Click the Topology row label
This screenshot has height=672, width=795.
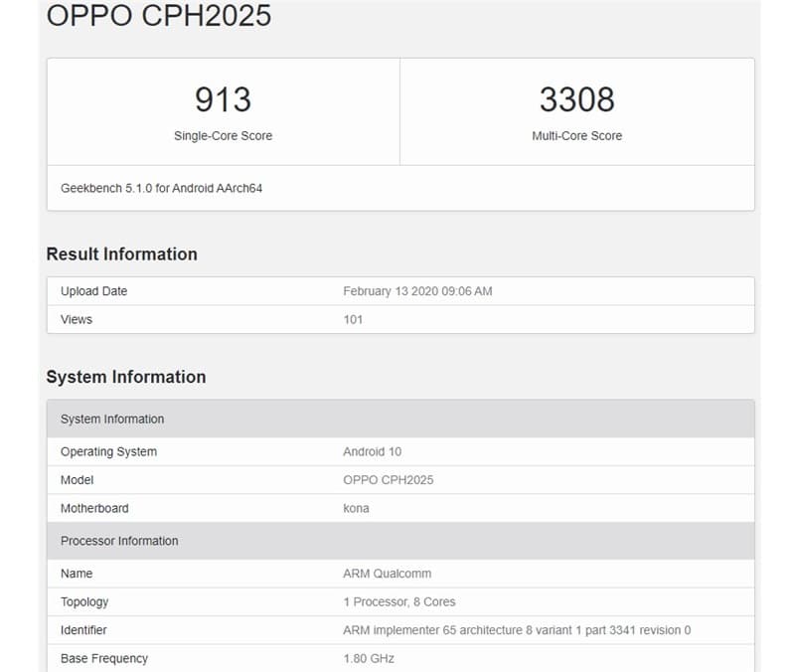[x=84, y=602]
